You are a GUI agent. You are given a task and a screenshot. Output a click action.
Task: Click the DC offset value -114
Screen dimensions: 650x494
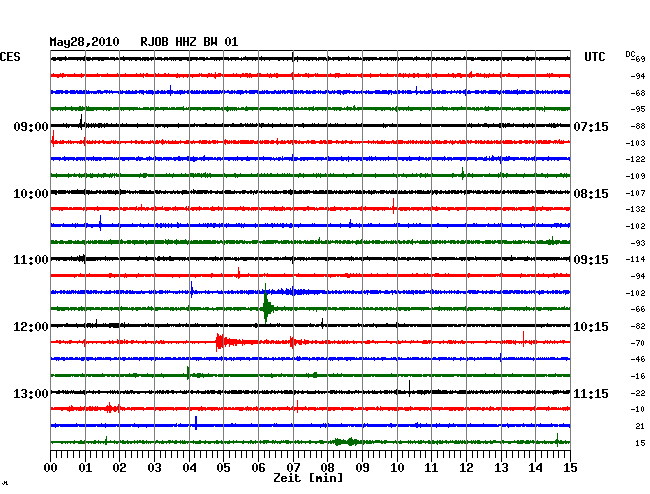point(636,259)
